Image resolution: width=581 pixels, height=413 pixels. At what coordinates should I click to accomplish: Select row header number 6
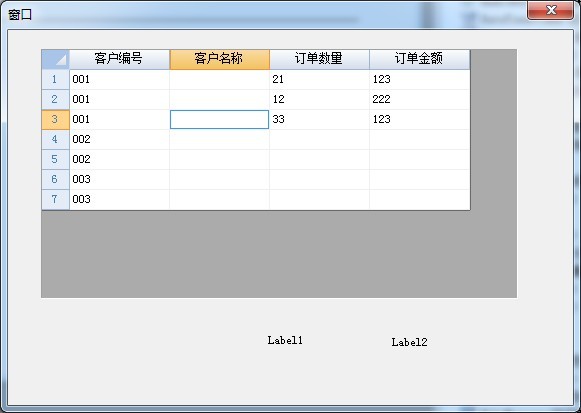tap(56, 179)
